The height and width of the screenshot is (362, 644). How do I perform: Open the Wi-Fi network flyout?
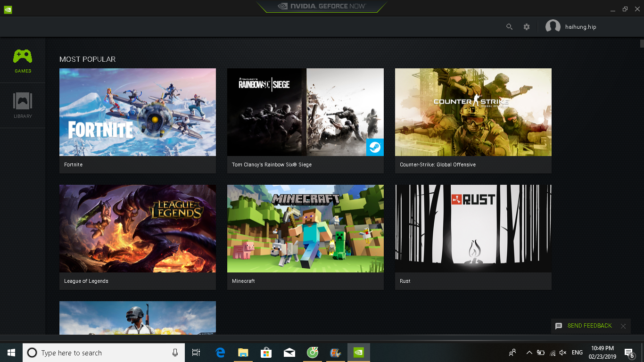(552, 353)
